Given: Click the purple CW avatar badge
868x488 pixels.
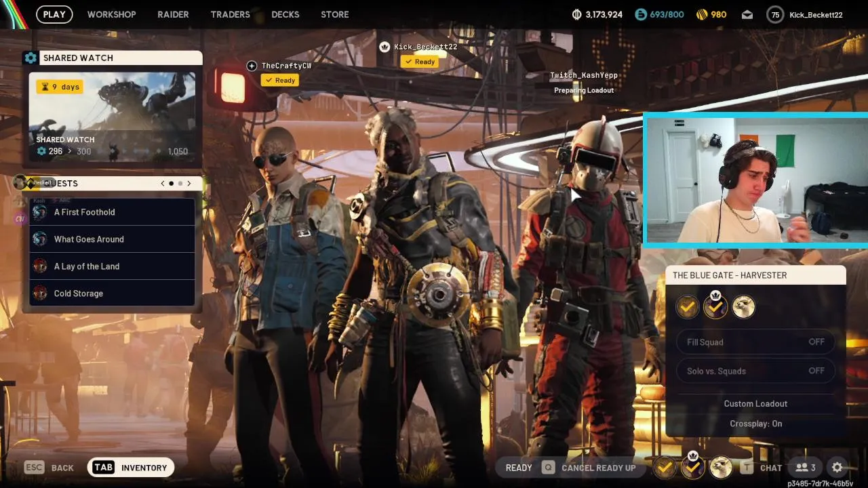Looking at the screenshot, I should tap(20, 218).
